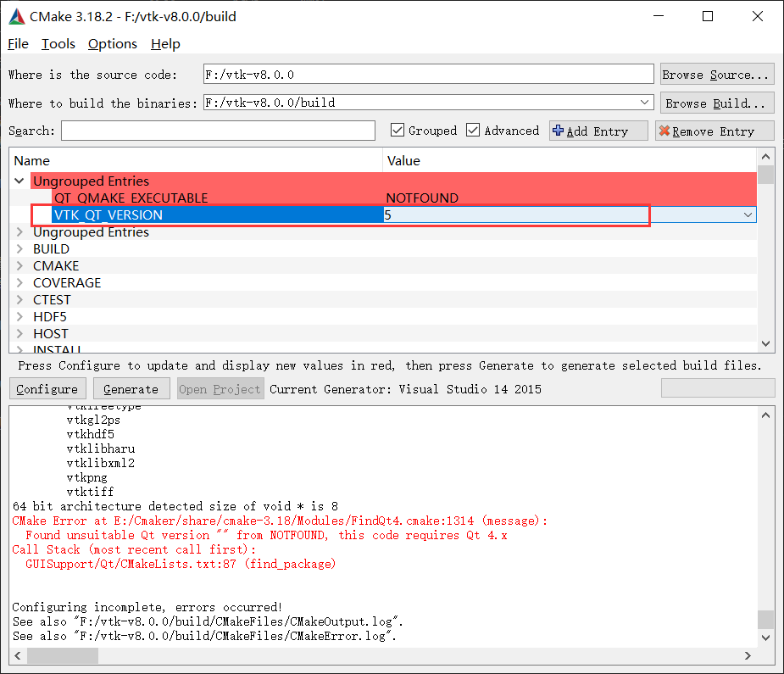Viewport: 784px width, 674px height.
Task: Open the VTK_QT_VERSION value dropdown arrow
Action: (x=748, y=215)
